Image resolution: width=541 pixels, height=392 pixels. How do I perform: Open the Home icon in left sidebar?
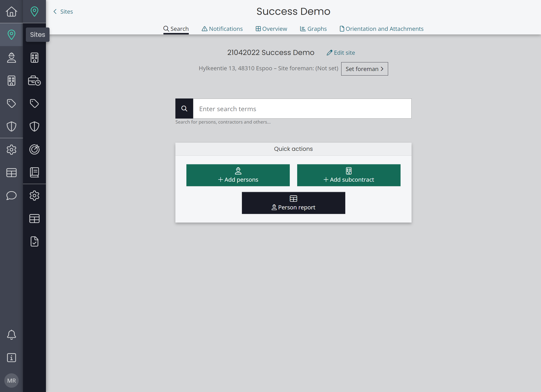click(x=11, y=11)
